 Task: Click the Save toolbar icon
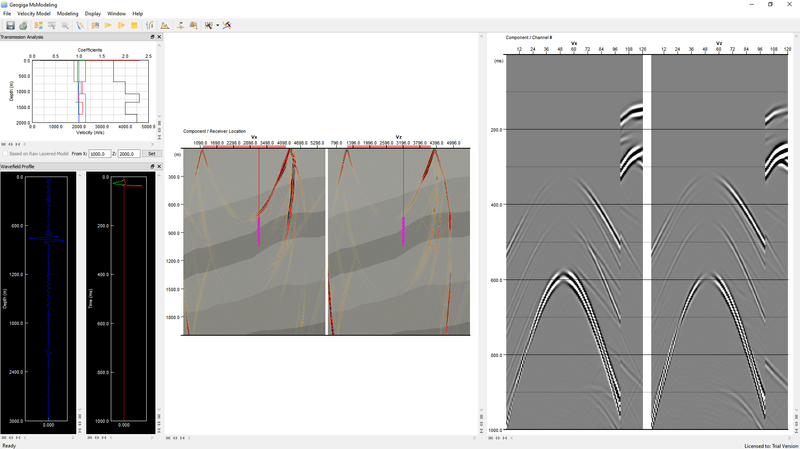10,25
